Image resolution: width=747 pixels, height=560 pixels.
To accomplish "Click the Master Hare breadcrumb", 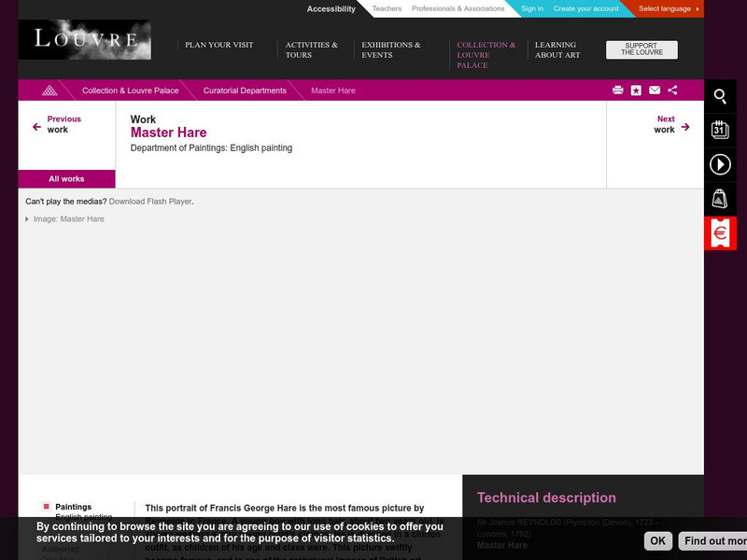I will [333, 91].
